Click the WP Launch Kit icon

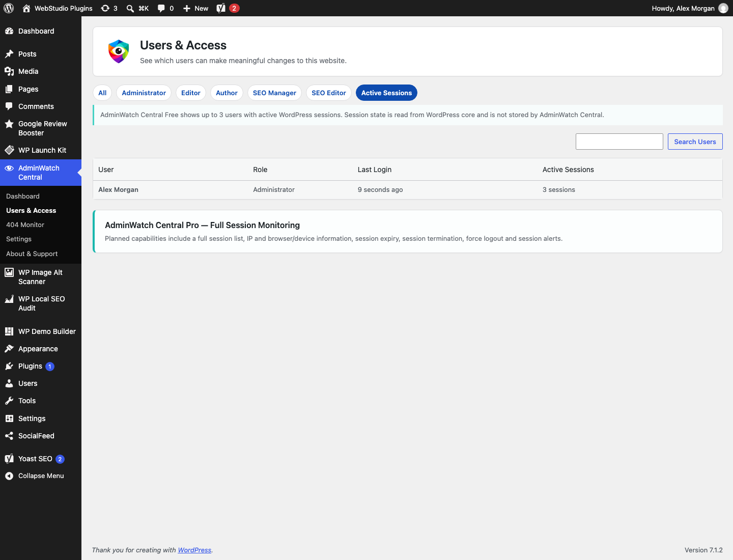(x=9, y=150)
